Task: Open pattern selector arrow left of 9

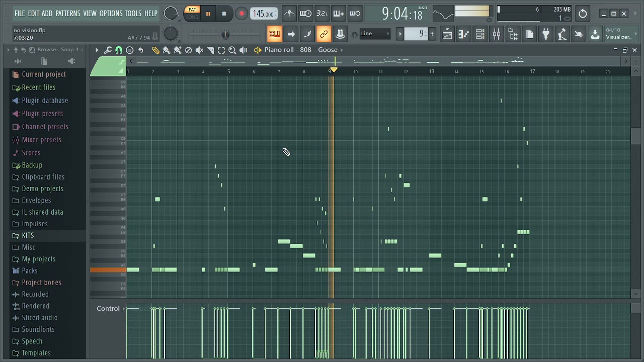Action: click(x=400, y=34)
